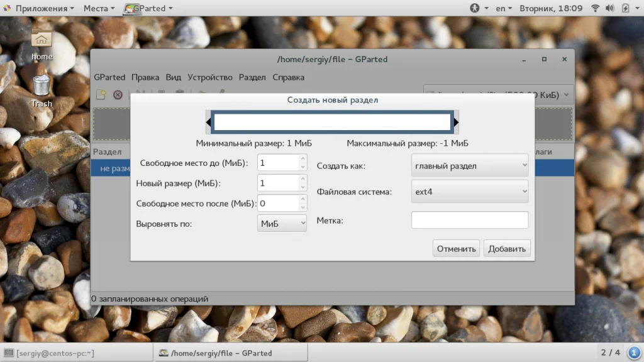Viewport: 644px width, 362px height.
Task: Maximize the GParted window
Action: click(x=544, y=60)
